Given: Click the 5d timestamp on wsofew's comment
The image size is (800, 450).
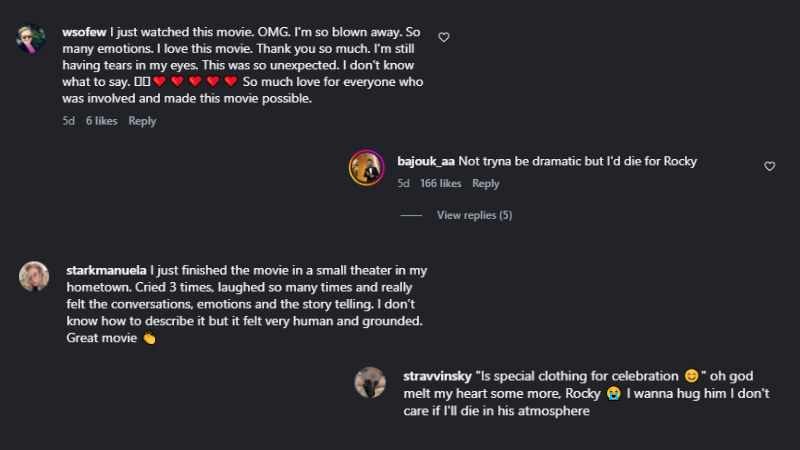Looking at the screenshot, I should pyautogui.click(x=68, y=121).
